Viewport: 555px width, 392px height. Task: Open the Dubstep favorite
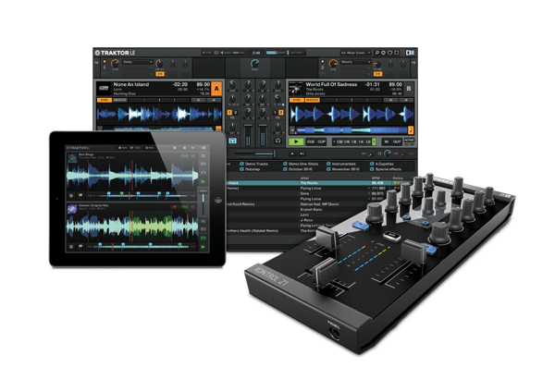pyautogui.click(x=250, y=169)
